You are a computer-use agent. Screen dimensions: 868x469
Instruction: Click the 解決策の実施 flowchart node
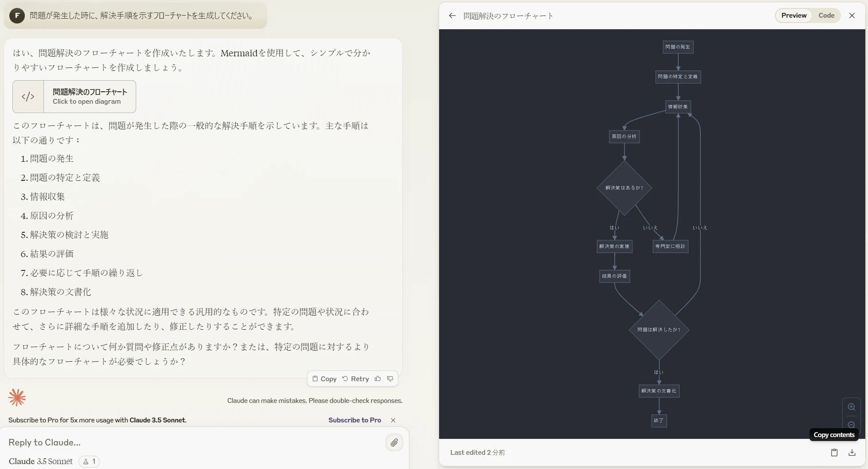coord(614,246)
